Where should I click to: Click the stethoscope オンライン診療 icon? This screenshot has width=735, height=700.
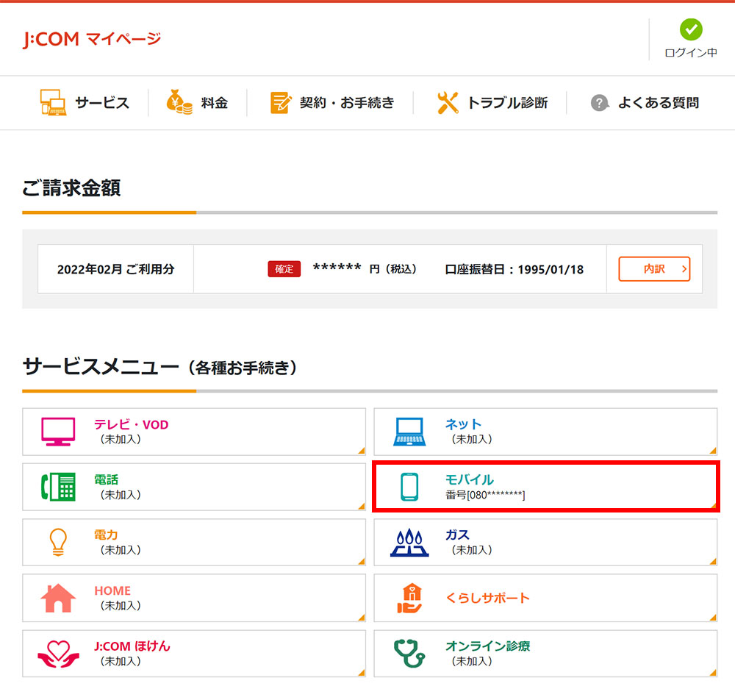(409, 653)
